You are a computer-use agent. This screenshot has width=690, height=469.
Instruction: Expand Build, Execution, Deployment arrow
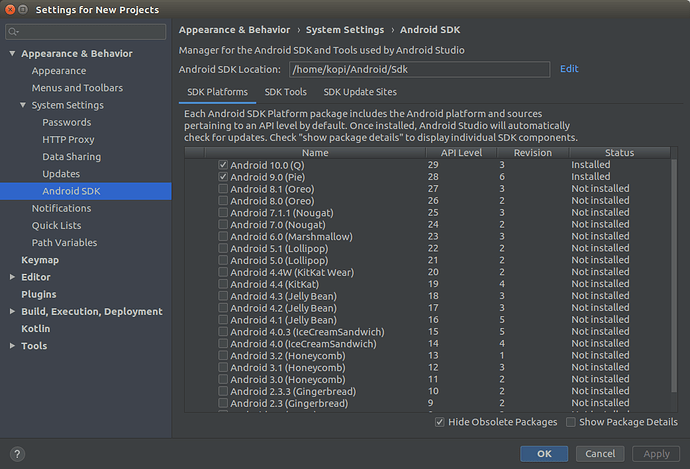[12, 311]
